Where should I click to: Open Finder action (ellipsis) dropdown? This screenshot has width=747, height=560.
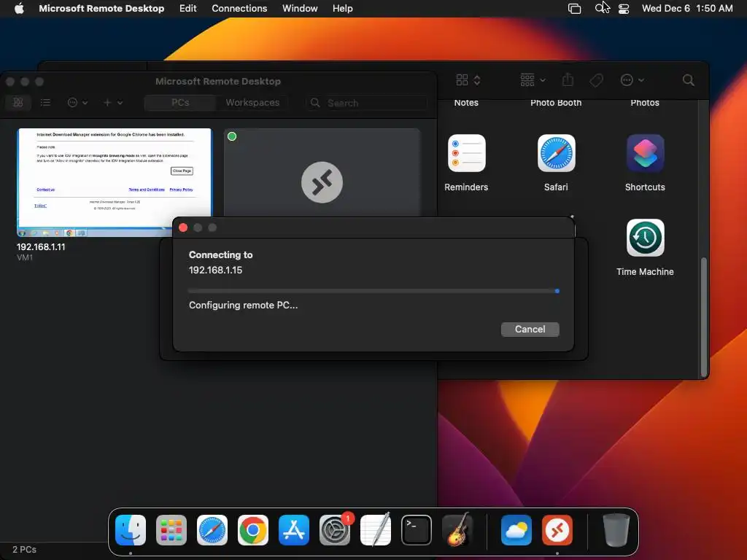pyautogui.click(x=632, y=80)
